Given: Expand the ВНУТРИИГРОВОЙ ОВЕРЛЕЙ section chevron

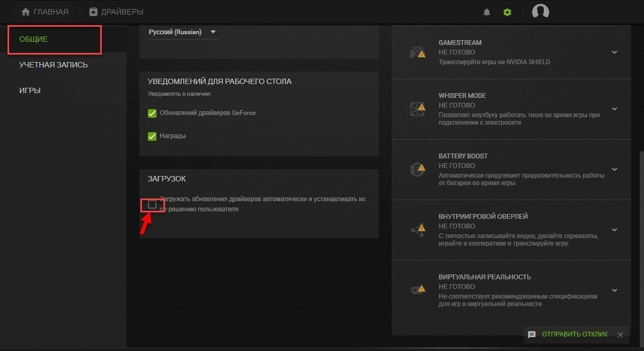Looking at the screenshot, I should point(615,230).
